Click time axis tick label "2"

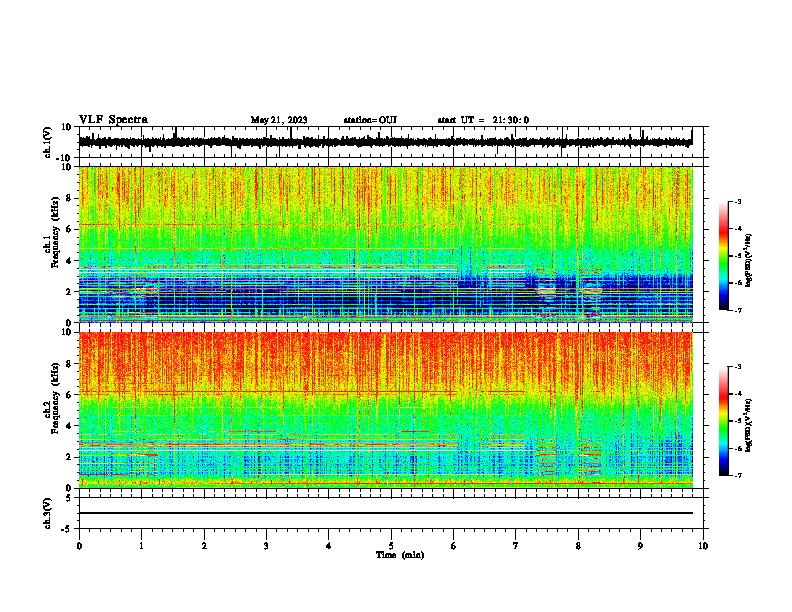[204, 546]
